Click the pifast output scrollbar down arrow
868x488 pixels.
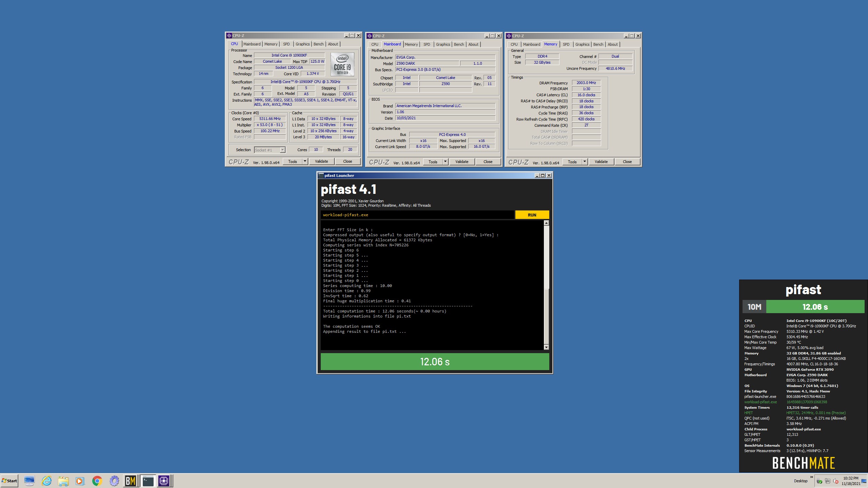tap(546, 347)
